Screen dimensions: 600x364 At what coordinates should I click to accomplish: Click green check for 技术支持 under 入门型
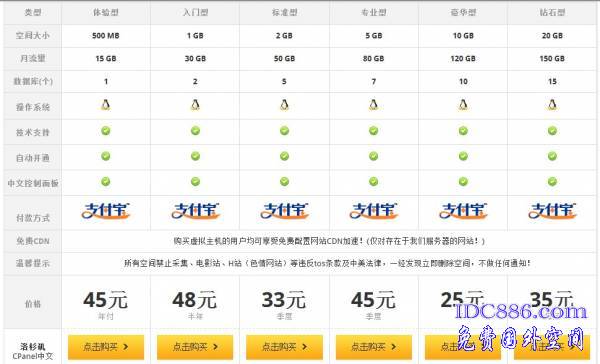[195, 131]
